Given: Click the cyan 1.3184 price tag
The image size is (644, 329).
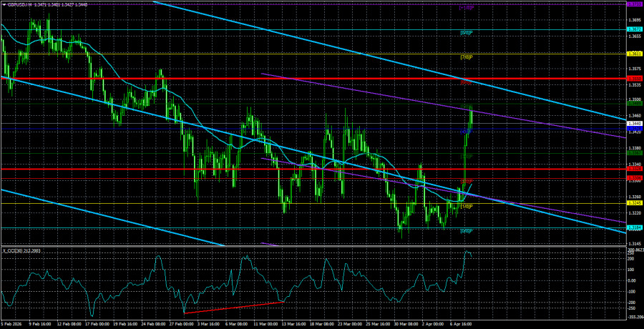Looking at the screenshot, I should tap(635, 227).
